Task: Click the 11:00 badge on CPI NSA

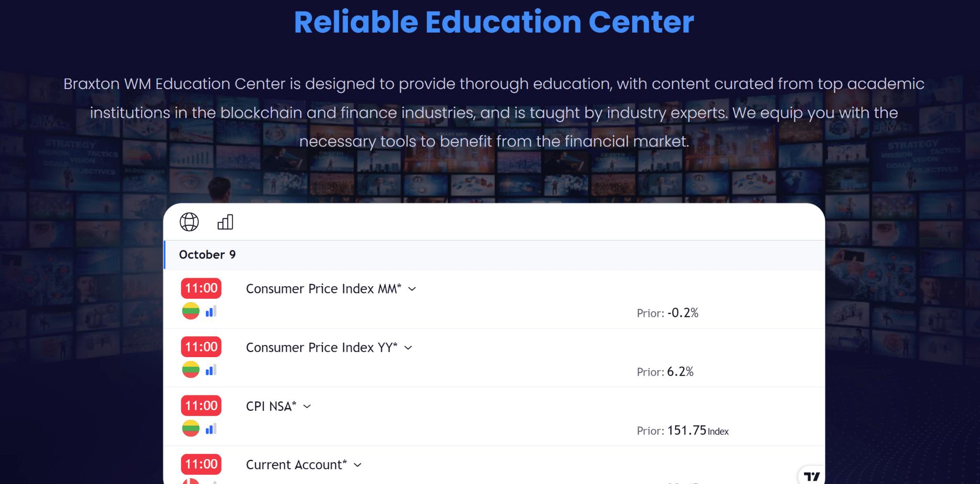Action: point(201,405)
